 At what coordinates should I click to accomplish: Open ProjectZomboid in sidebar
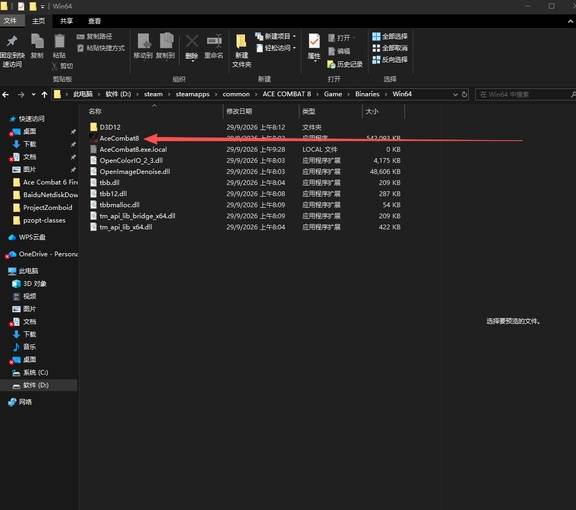click(42, 208)
